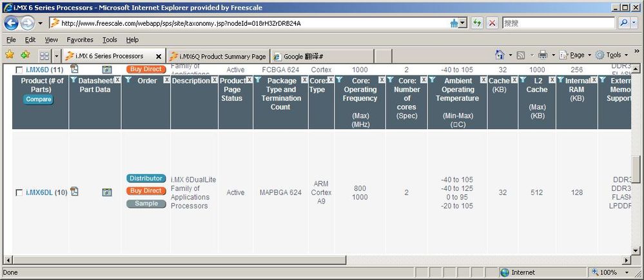
Task: Check the i.MX6D compare checkbox
Action: (19, 70)
